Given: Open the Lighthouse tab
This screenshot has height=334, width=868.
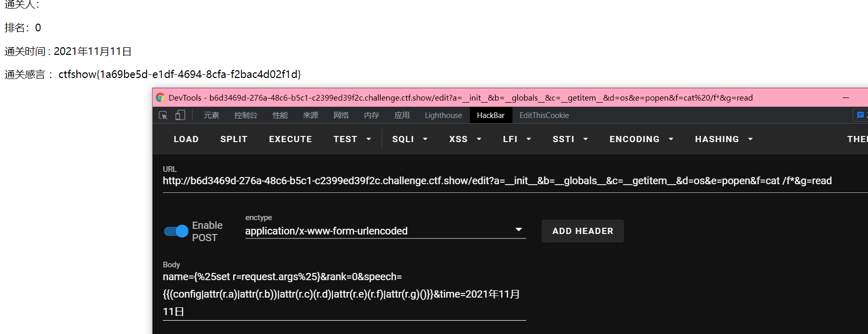Looking at the screenshot, I should [x=443, y=115].
